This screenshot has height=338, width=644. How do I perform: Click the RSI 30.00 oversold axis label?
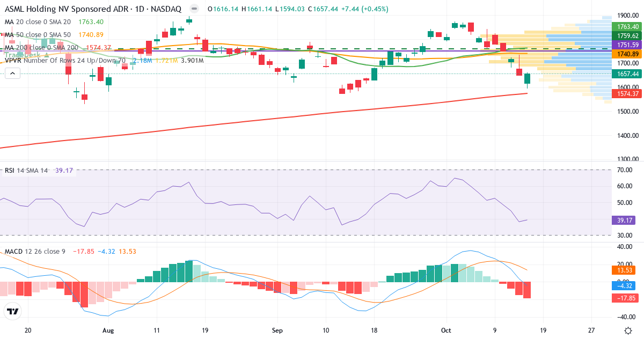pos(626,236)
